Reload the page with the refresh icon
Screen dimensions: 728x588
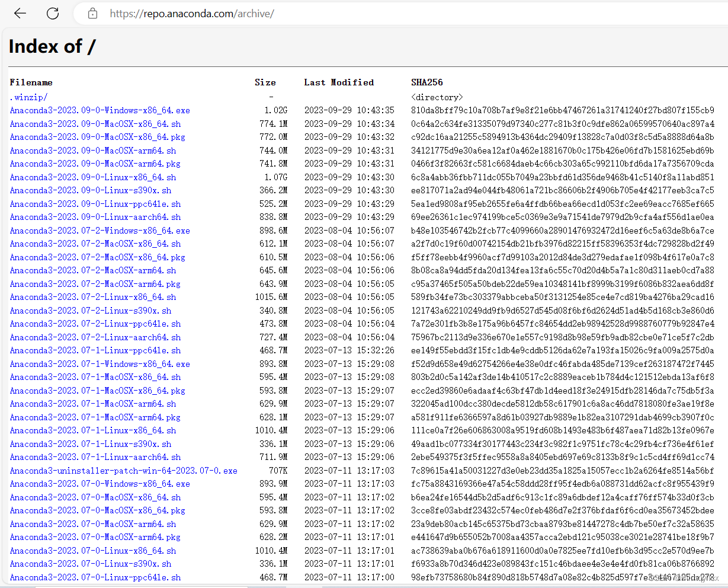click(53, 14)
